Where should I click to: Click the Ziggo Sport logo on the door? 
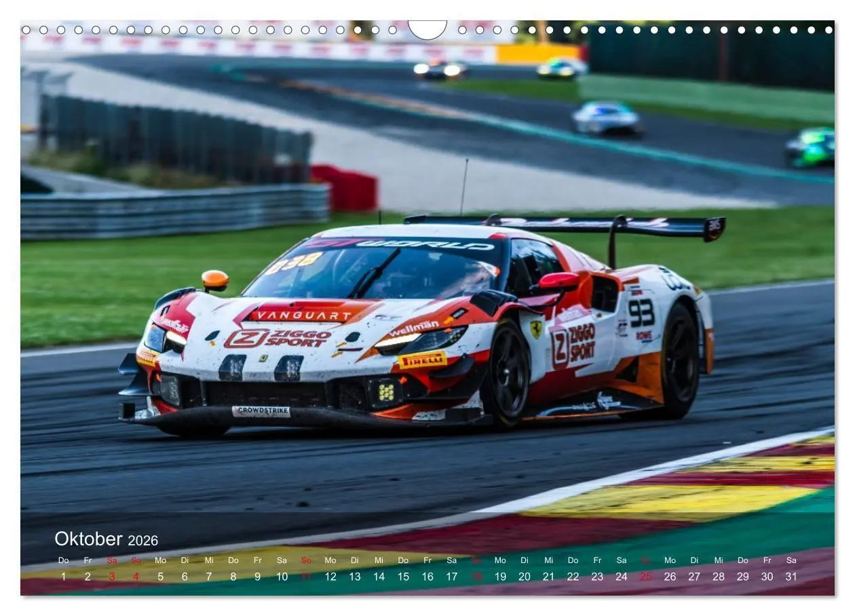(x=573, y=345)
